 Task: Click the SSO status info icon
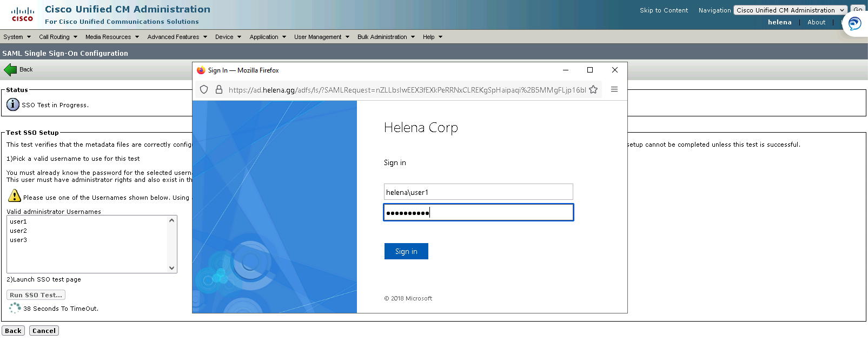coord(13,104)
